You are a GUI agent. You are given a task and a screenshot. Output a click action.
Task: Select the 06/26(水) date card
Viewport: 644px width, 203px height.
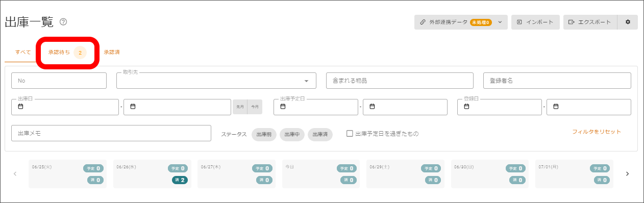(152, 174)
